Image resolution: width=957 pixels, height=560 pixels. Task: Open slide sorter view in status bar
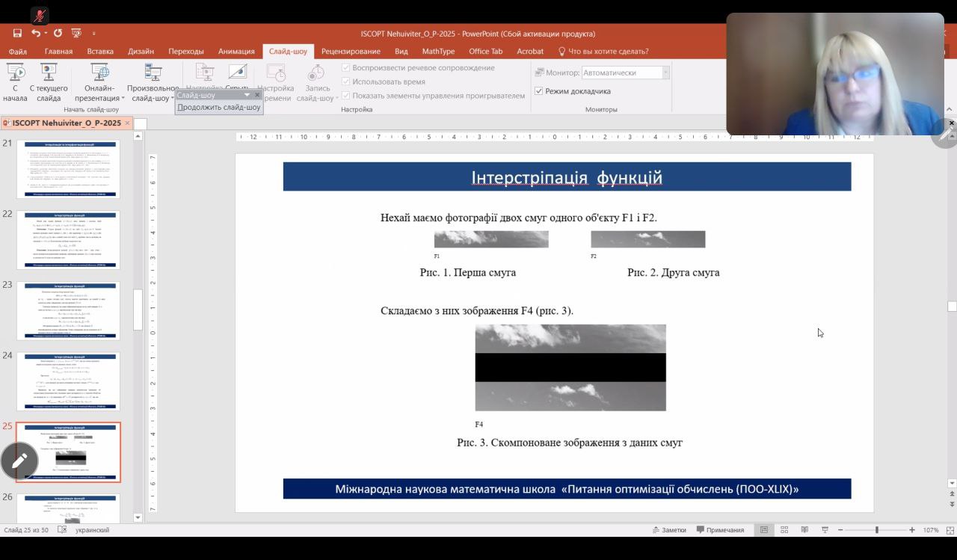tap(784, 530)
